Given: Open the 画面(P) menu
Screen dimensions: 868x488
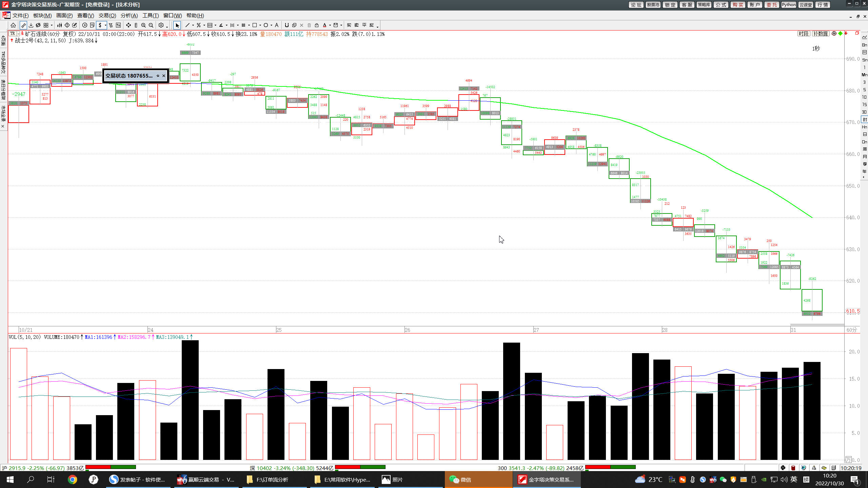Looking at the screenshot, I should (64, 16).
